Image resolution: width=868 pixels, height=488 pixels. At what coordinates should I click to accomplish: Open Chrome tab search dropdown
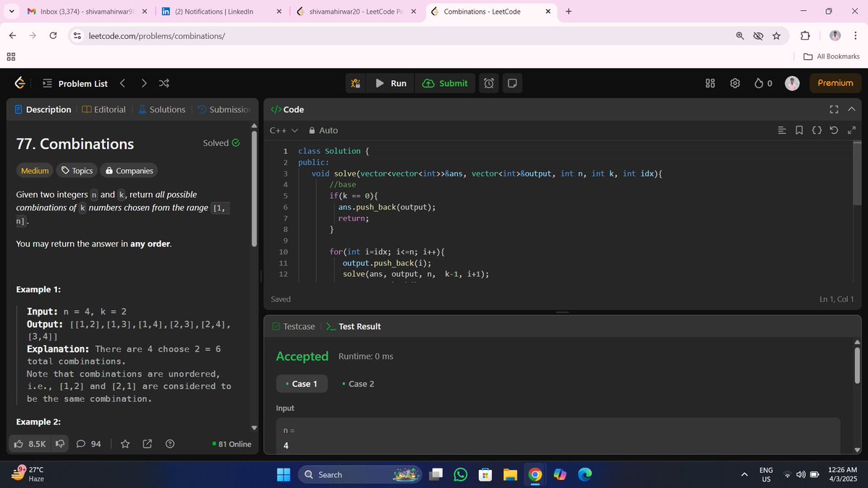tap(11, 12)
